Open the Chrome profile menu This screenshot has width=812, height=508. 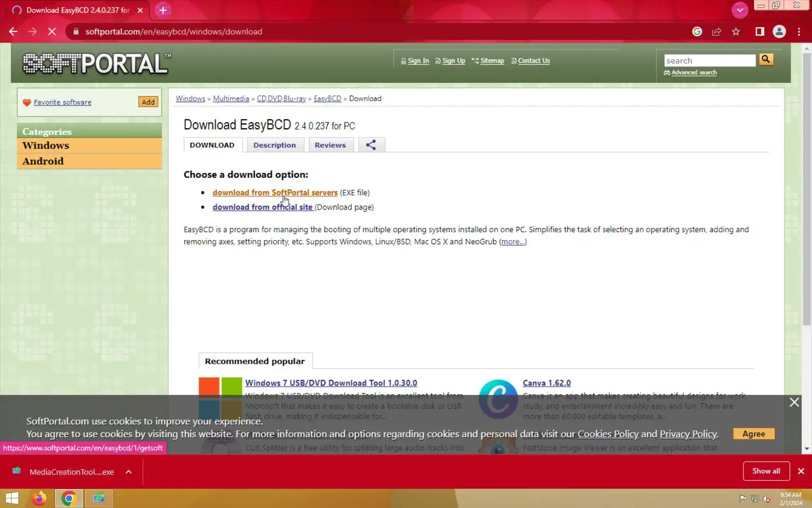779,31
